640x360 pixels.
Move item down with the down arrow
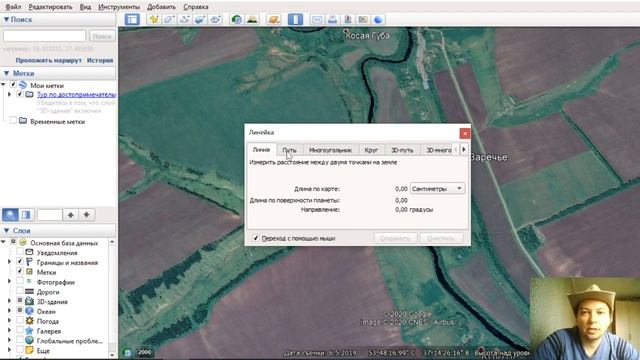coord(87,215)
